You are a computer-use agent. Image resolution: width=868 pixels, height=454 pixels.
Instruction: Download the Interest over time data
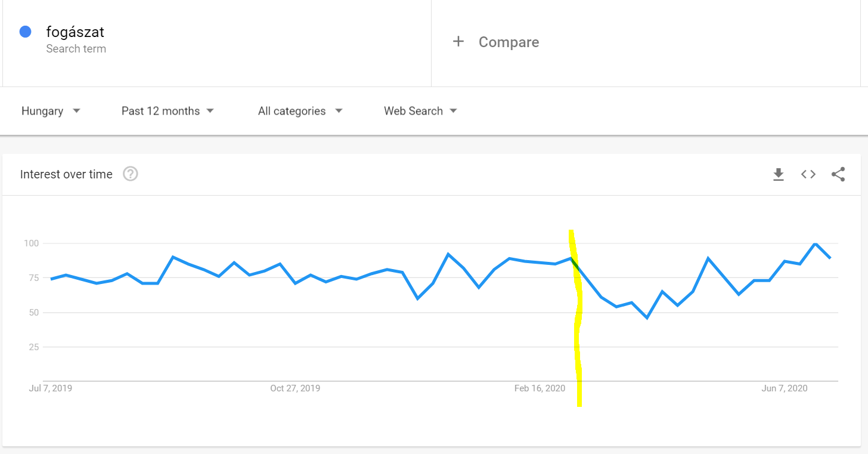(778, 174)
